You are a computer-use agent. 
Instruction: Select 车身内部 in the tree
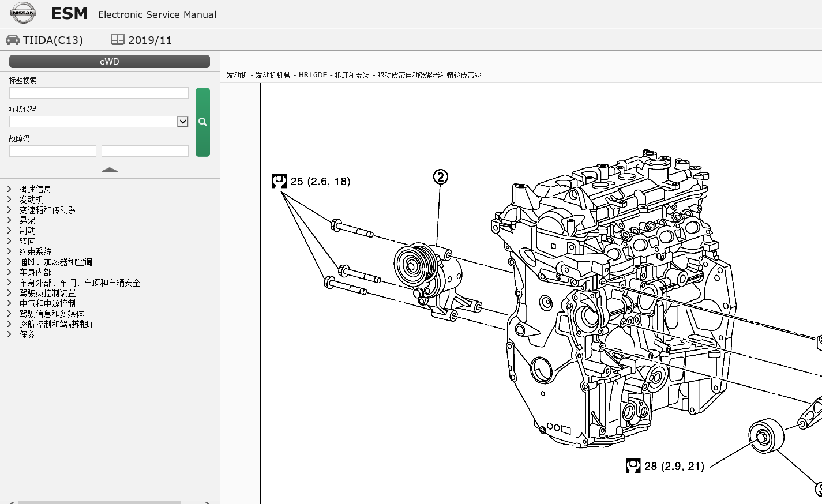tap(35, 272)
